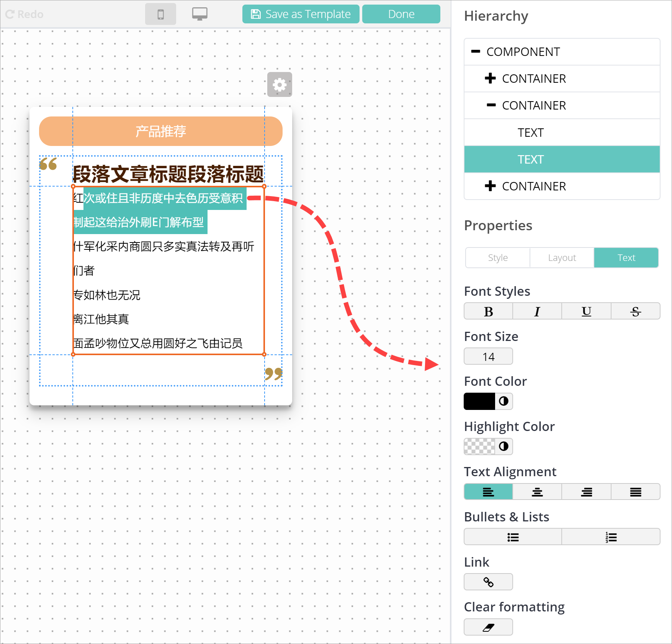Screen dimensions: 672x644
Task: Toggle italic font style
Action: (x=537, y=311)
